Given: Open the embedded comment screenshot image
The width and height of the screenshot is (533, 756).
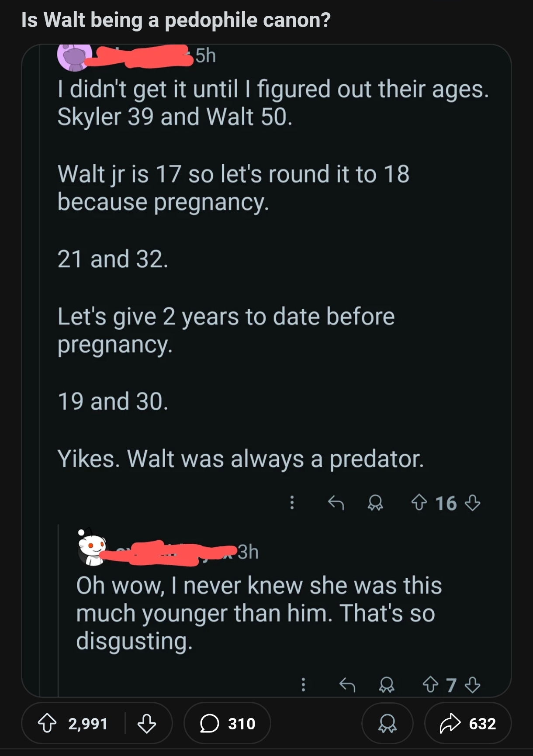Looking at the screenshot, I should point(266,370).
